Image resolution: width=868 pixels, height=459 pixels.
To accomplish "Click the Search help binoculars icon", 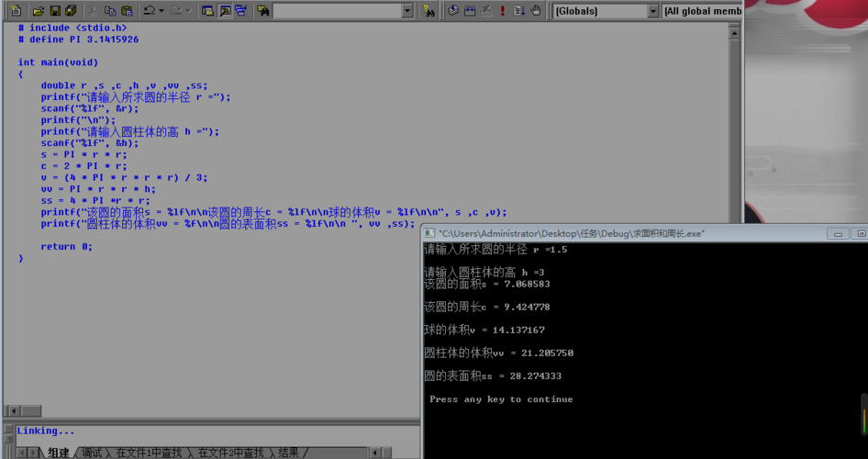I will [428, 10].
